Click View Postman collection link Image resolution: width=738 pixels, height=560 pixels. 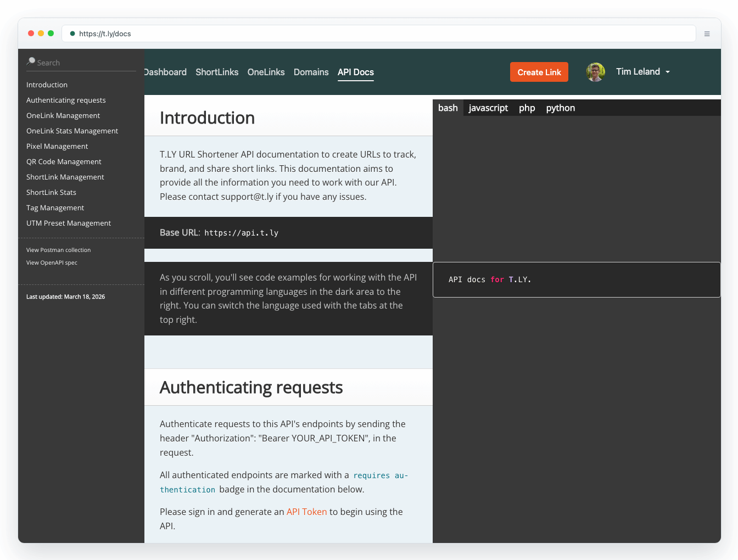[58, 250]
